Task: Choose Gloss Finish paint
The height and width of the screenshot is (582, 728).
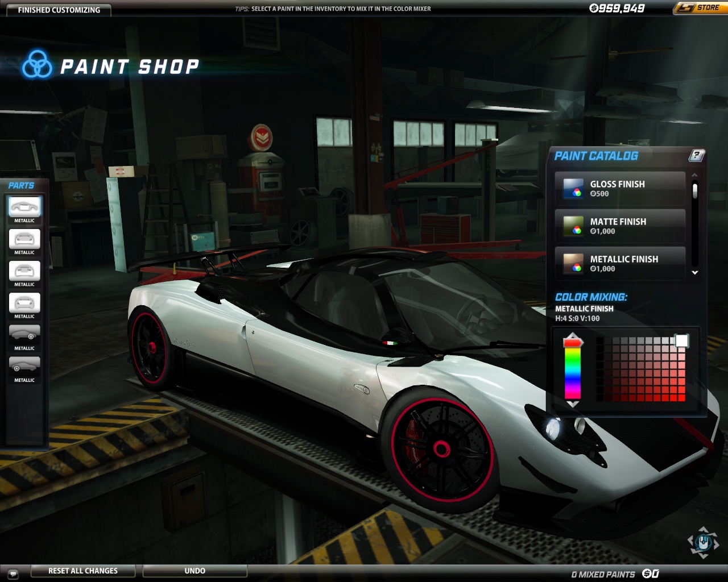Action: (x=620, y=189)
